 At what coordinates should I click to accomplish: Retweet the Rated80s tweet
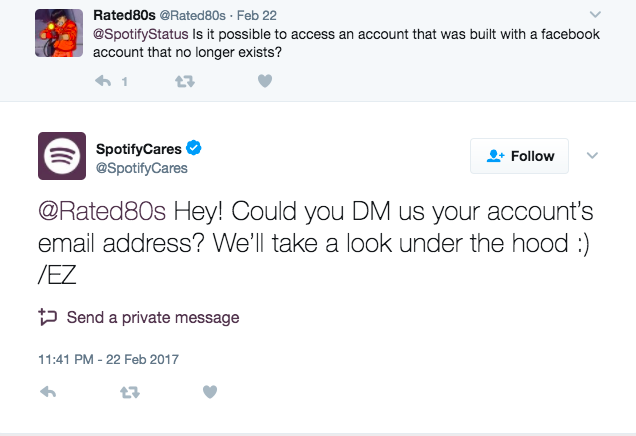(184, 82)
